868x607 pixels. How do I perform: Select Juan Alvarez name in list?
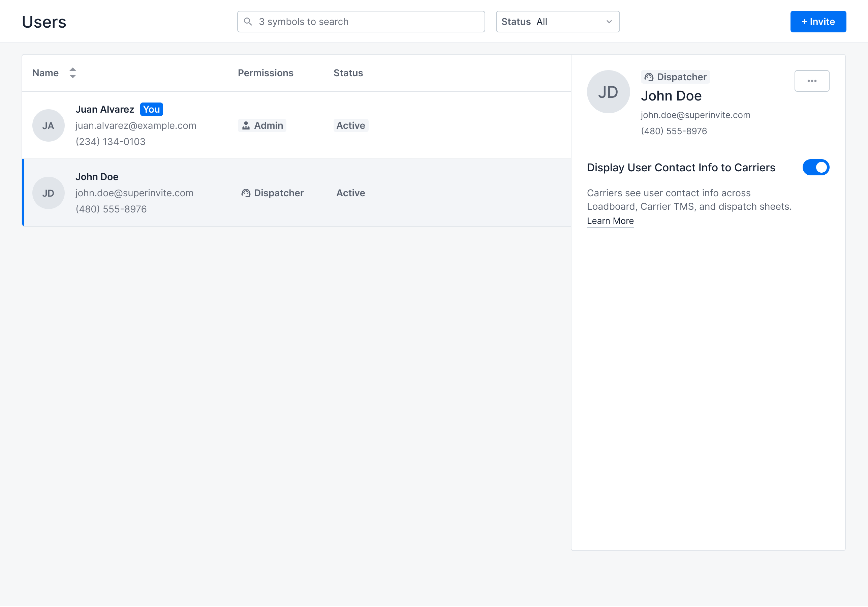[105, 109]
